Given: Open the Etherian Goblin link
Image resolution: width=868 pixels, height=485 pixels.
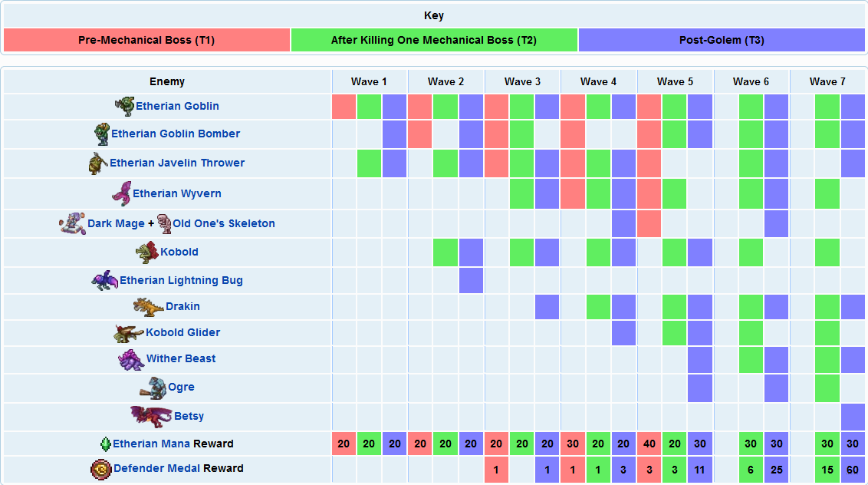Looking at the screenshot, I should click(177, 106).
